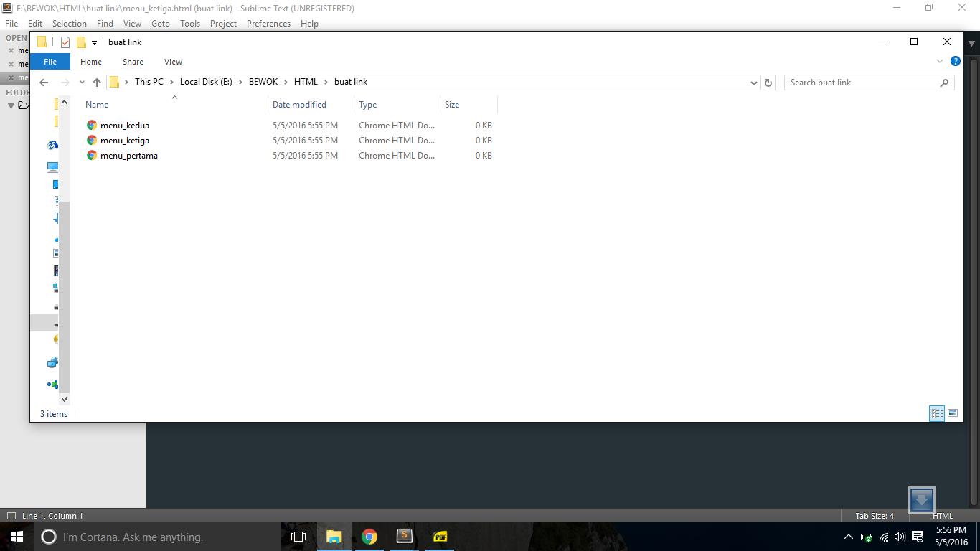Viewport: 980px width, 551px height.
Task: Click the battery icon in system tray
Action: (x=867, y=537)
